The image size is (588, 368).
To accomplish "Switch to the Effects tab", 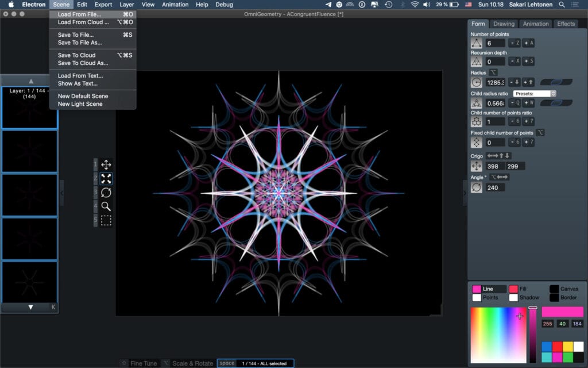I will coord(566,24).
